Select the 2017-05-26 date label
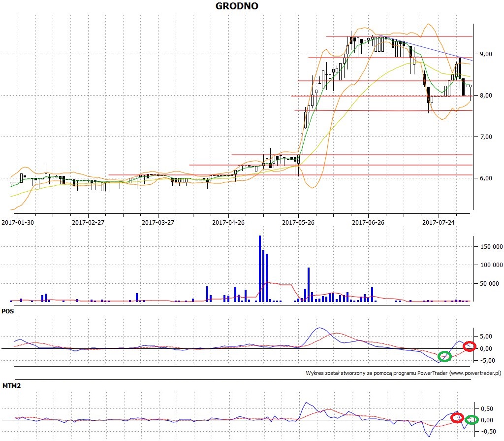504x441 pixels. [298, 222]
